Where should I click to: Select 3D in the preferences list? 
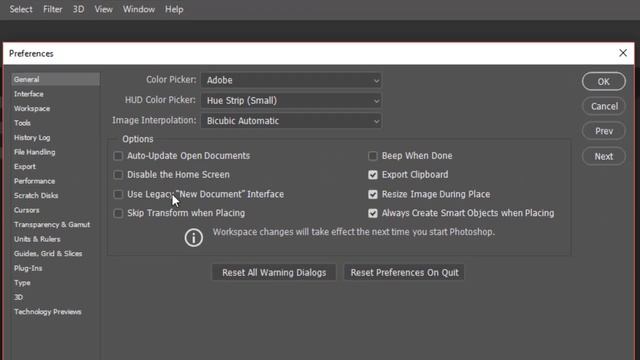coord(18,297)
